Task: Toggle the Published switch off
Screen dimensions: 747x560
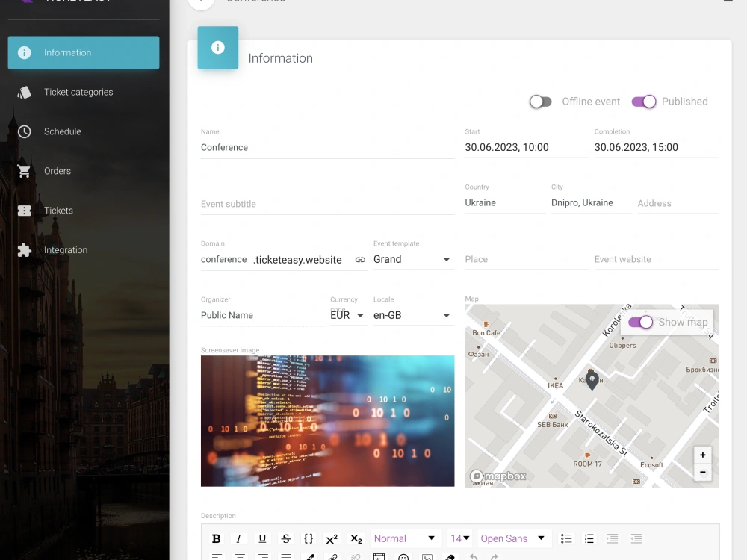Action: [x=644, y=102]
